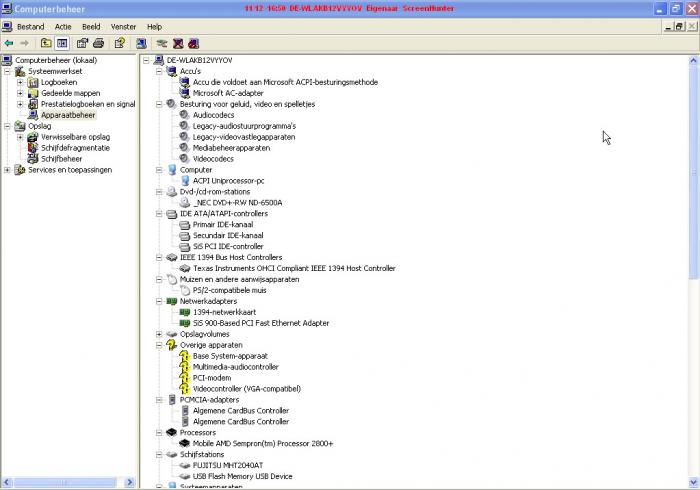
Task: Select the FUJITSU MHT2040AT disk
Action: tap(228, 465)
